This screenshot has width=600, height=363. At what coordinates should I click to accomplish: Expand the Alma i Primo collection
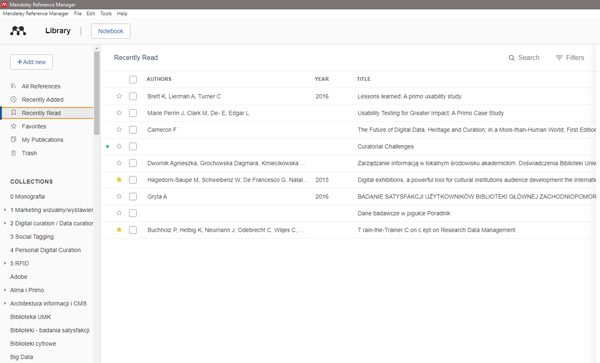tap(5, 290)
